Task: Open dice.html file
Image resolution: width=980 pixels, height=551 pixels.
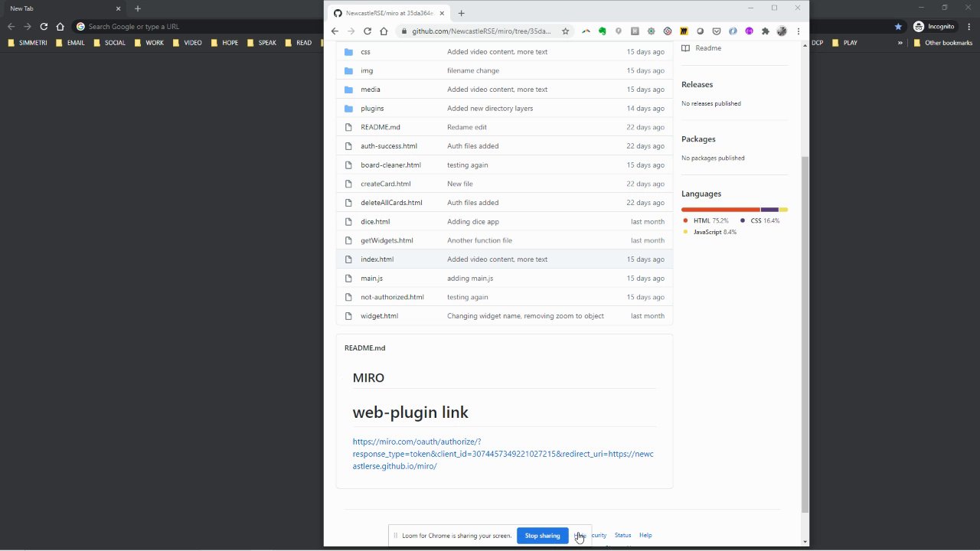Action: pos(375,222)
